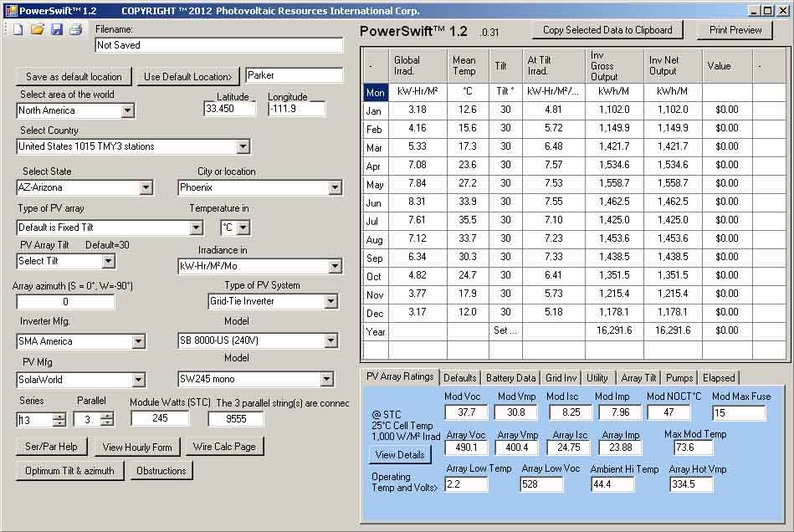Expand the PV module Model dropdown
The image size is (794, 532).
coord(326,379)
